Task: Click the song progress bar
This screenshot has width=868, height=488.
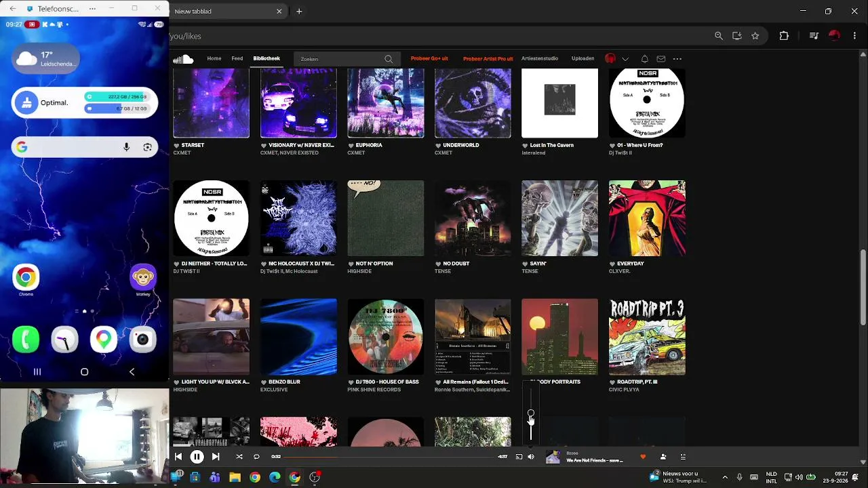Action: (x=391, y=457)
